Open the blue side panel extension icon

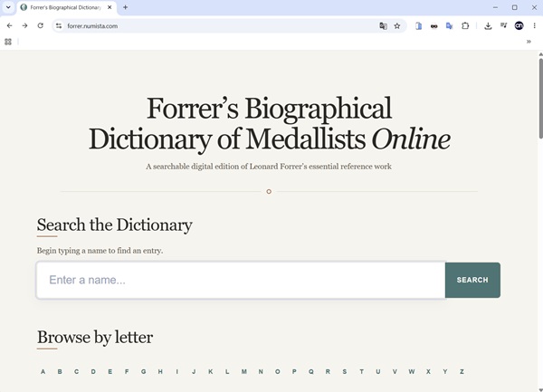(418, 25)
